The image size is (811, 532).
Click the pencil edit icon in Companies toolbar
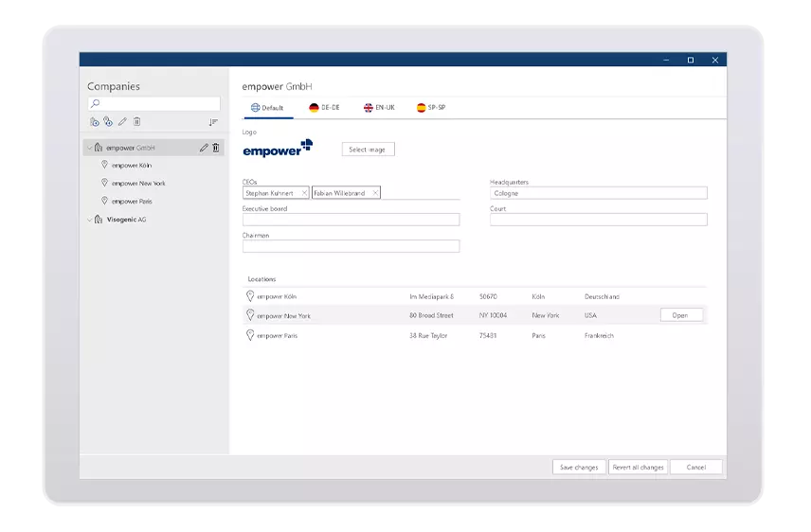pos(122,121)
